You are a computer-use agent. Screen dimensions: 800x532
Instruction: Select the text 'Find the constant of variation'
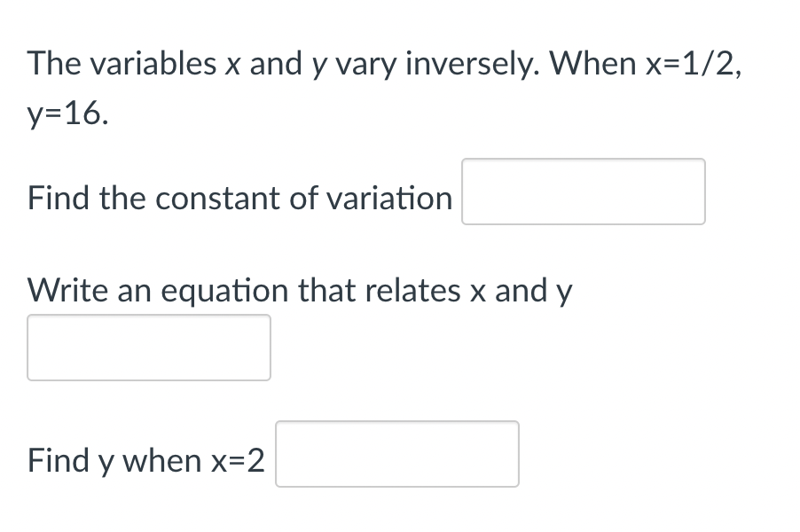(239, 198)
